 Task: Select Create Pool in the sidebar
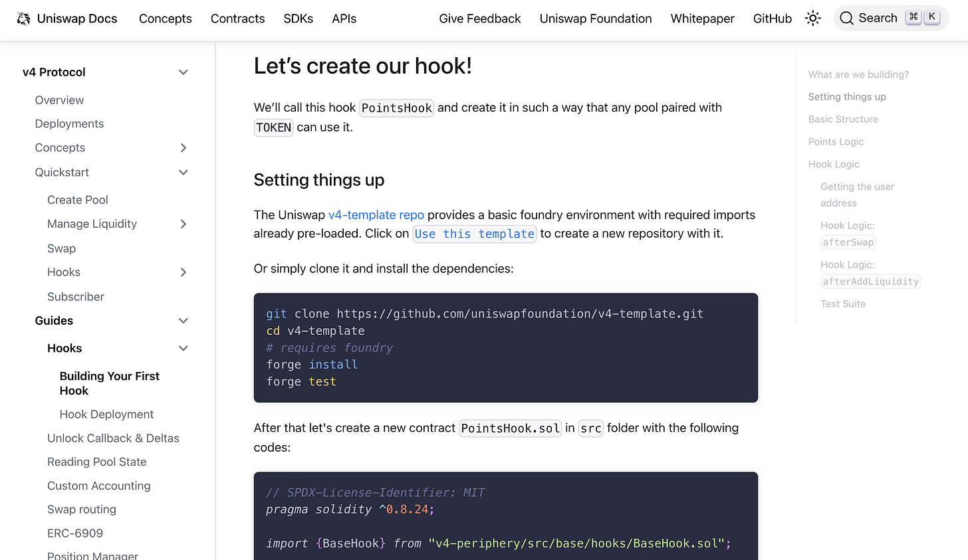[x=77, y=200]
